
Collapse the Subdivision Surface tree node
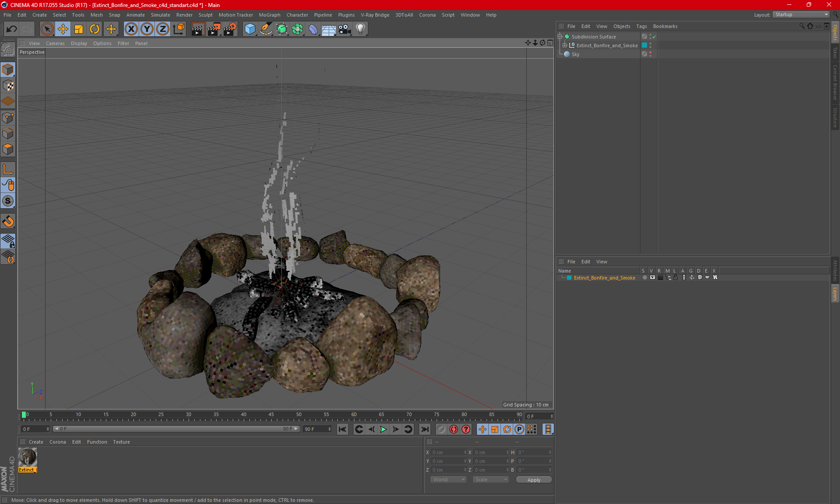[x=560, y=37]
